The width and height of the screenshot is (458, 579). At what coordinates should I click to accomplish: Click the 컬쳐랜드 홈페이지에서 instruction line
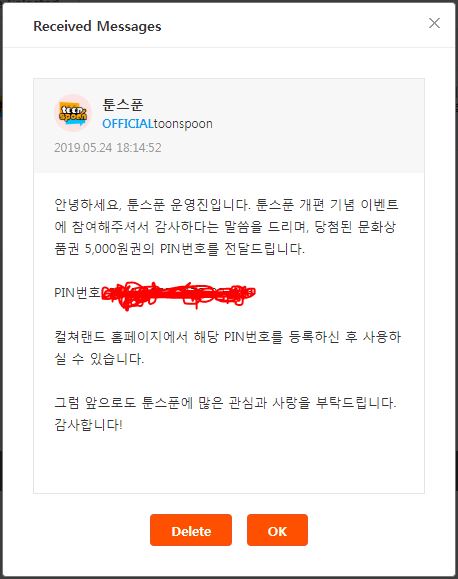click(x=228, y=337)
